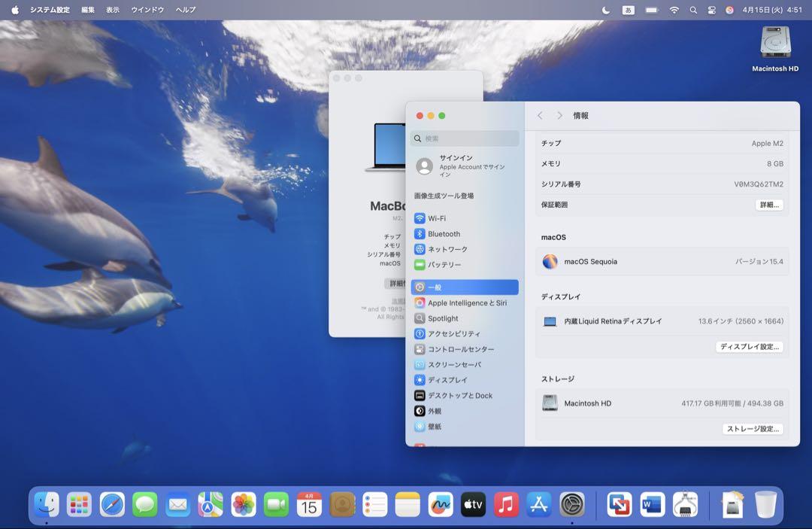Click ディスプレイ設定... button

[750, 347]
